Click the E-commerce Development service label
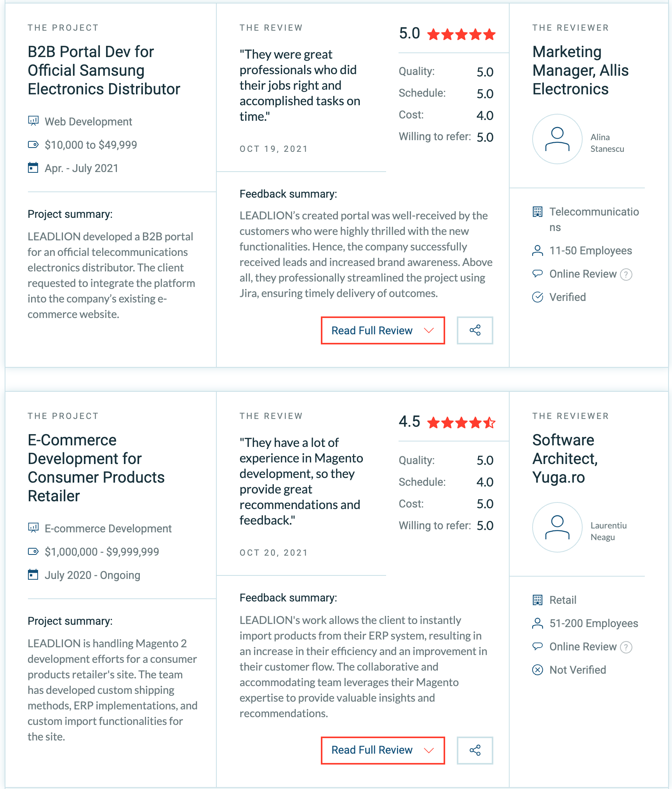This screenshot has width=672, height=789. [108, 528]
